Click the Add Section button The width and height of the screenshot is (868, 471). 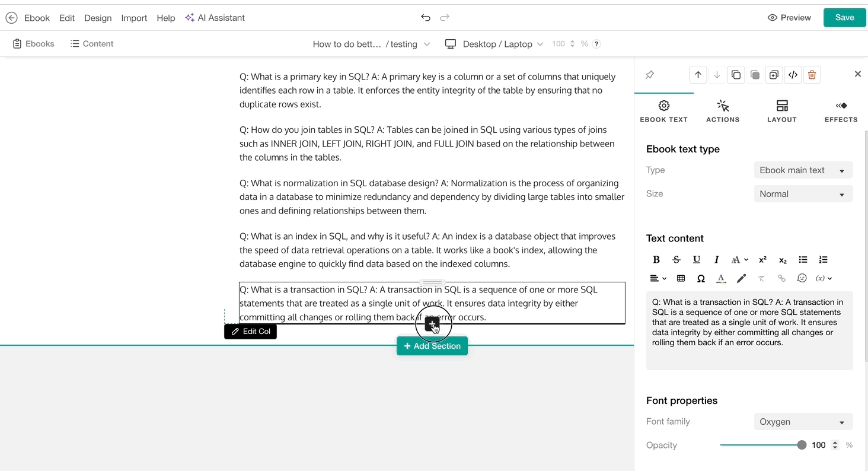tap(432, 346)
